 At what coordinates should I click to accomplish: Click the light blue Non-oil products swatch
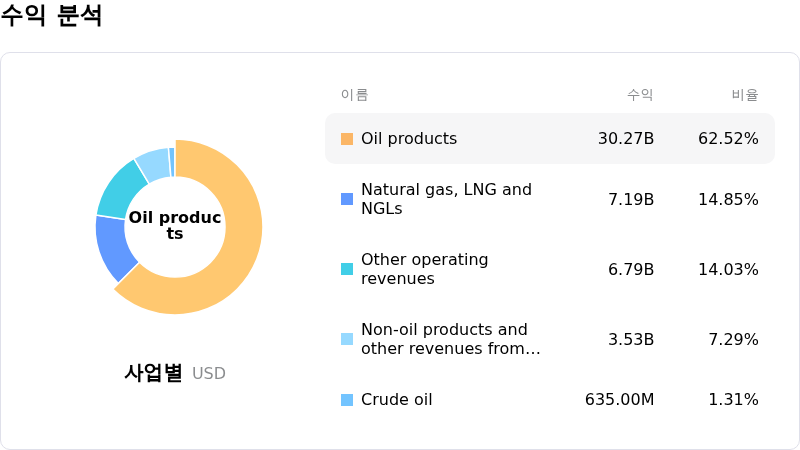347,339
